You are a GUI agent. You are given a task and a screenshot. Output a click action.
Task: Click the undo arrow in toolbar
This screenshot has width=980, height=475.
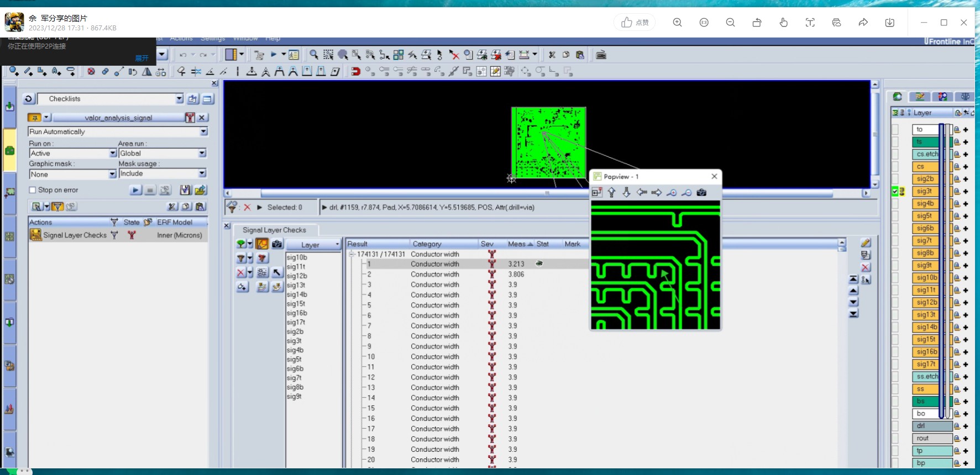click(183, 55)
